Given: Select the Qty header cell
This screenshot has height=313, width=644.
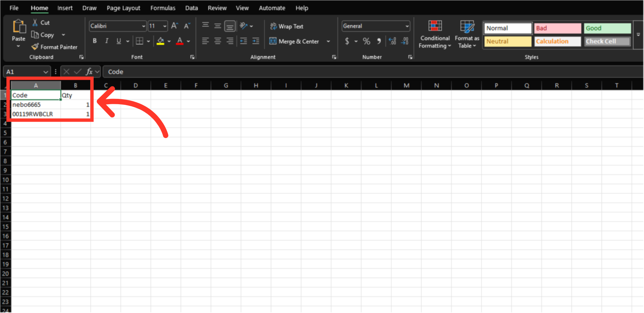Looking at the screenshot, I should click(75, 95).
